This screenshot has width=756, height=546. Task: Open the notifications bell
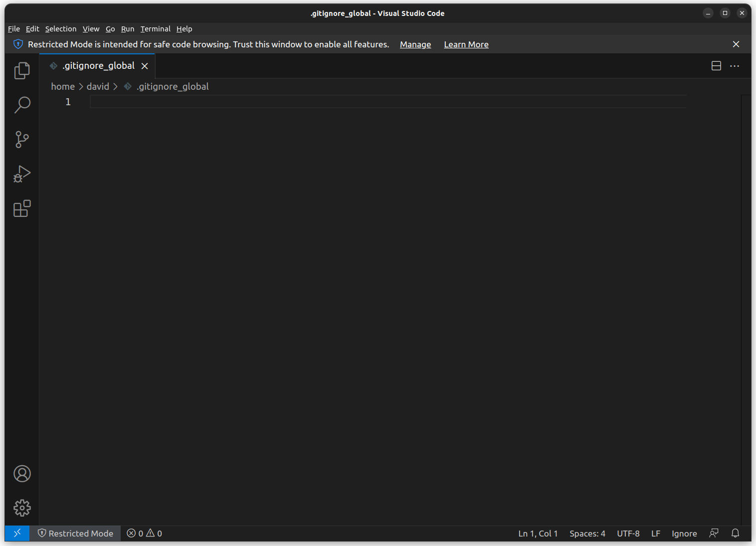pyautogui.click(x=735, y=533)
